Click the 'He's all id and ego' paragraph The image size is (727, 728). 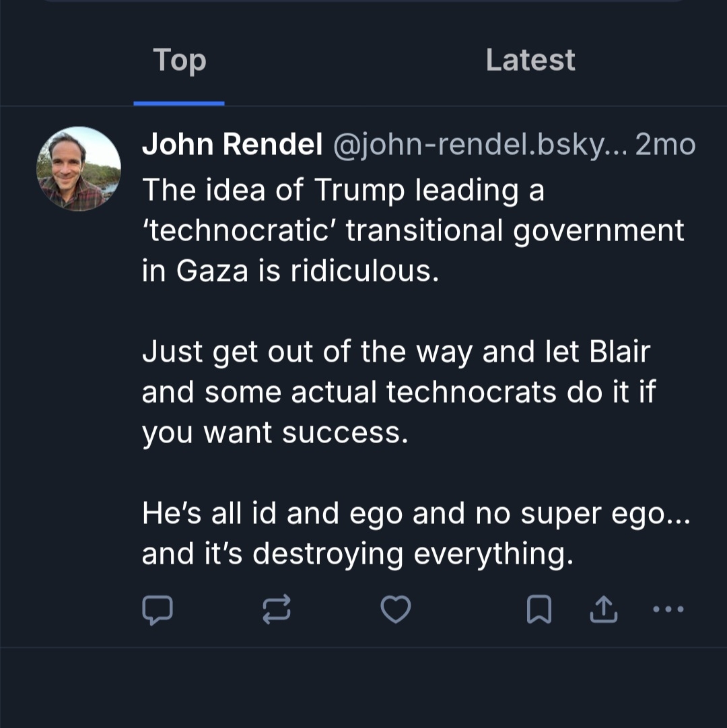point(416,514)
